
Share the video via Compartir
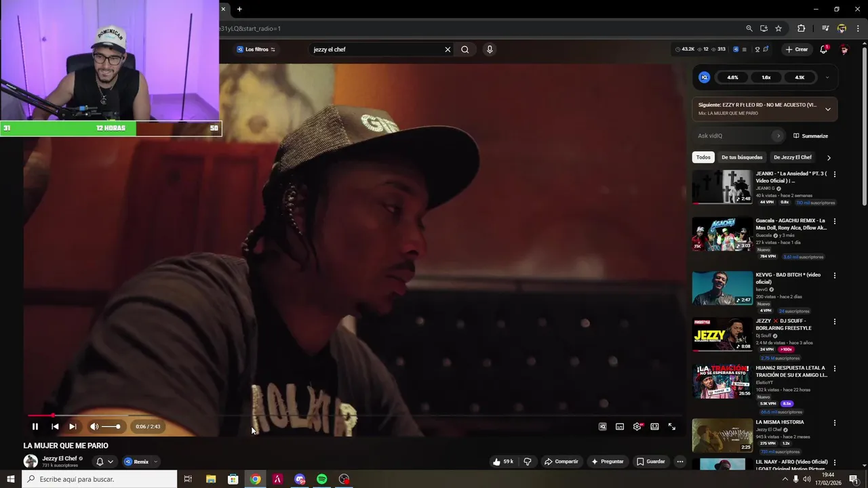pyautogui.click(x=561, y=462)
